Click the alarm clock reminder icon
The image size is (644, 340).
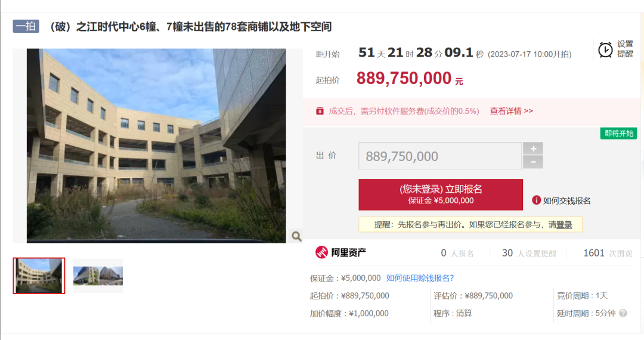click(x=605, y=50)
